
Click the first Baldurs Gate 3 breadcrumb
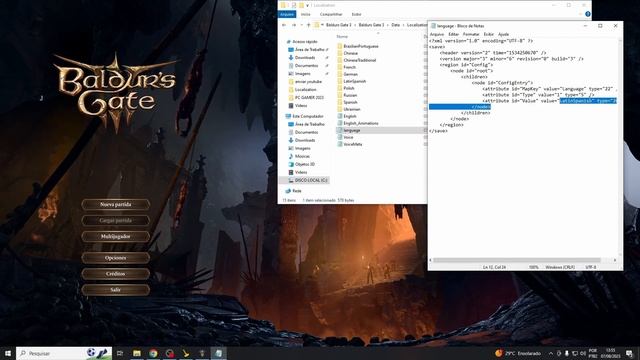pyautogui.click(x=338, y=25)
